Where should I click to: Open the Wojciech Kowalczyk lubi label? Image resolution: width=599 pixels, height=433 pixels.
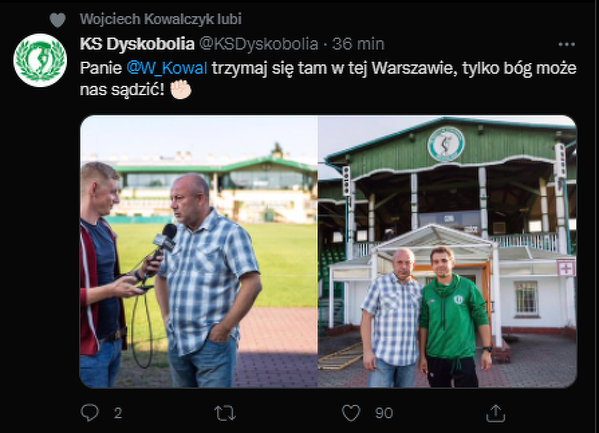(161, 19)
